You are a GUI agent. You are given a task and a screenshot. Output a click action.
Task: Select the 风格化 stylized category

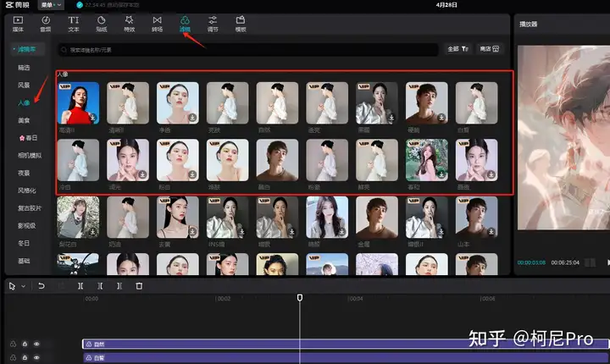tap(27, 190)
